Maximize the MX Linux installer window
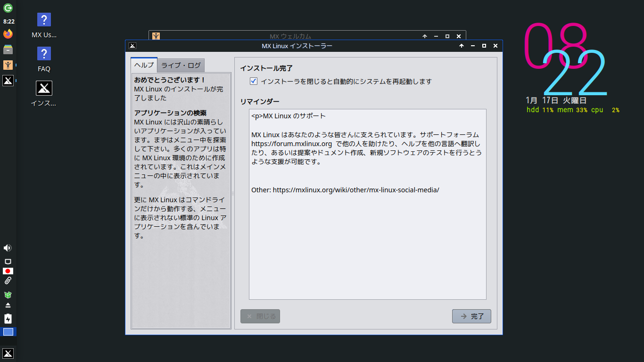 (484, 46)
